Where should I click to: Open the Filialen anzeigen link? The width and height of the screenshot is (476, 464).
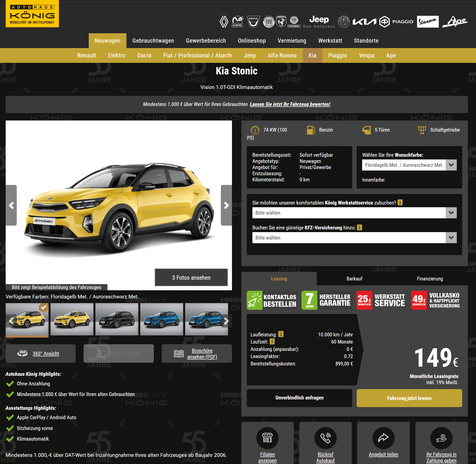click(x=267, y=457)
